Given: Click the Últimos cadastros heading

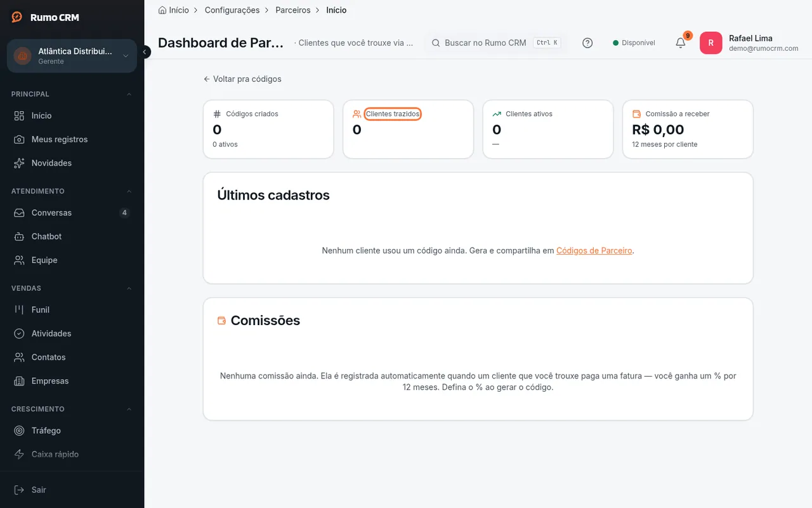Looking at the screenshot, I should click(273, 195).
